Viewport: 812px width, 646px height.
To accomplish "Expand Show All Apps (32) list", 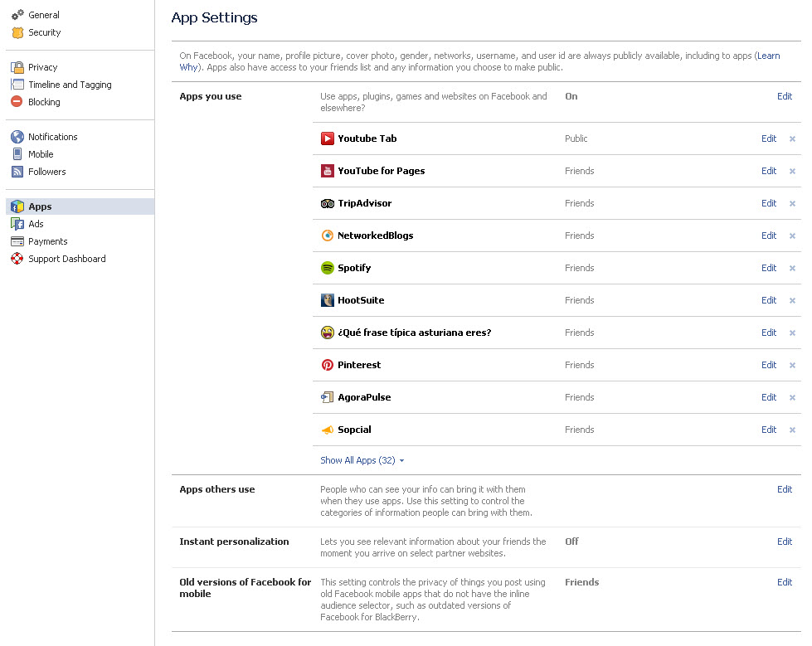I will tap(362, 460).
